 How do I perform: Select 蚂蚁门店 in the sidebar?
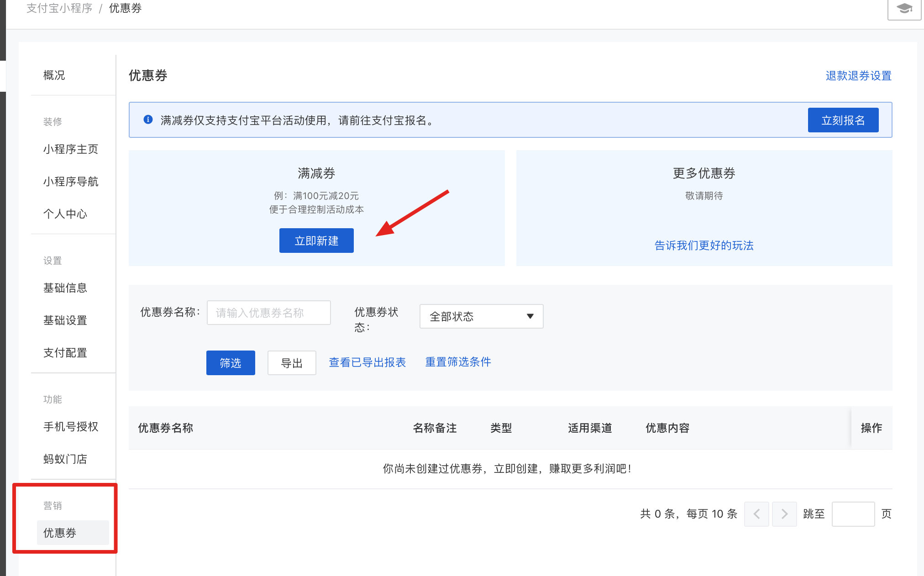point(65,459)
